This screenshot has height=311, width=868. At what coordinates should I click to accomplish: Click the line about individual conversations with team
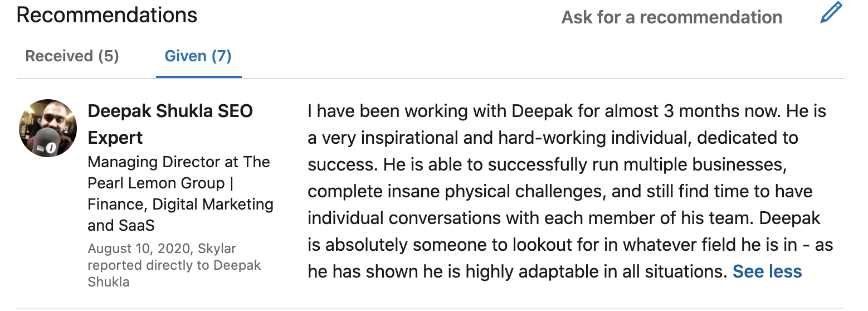[564, 218]
